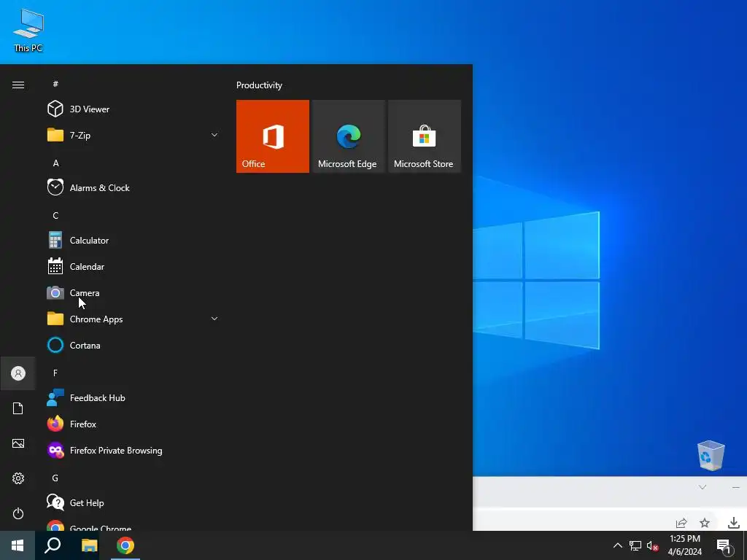The height and width of the screenshot is (560, 747).
Task: Select the Recycle Bin desktop icon
Action: tap(711, 455)
